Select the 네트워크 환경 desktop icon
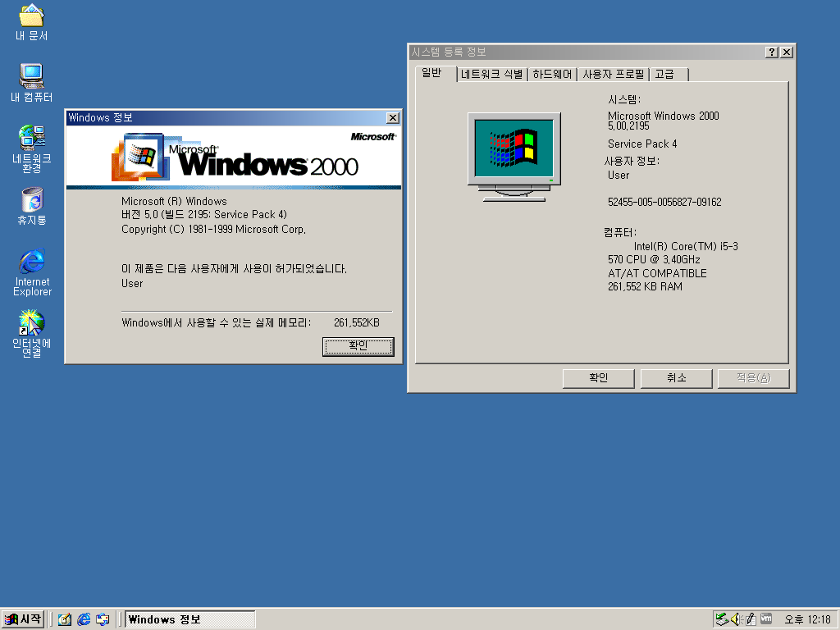This screenshot has height=630, width=840. pyautogui.click(x=32, y=148)
